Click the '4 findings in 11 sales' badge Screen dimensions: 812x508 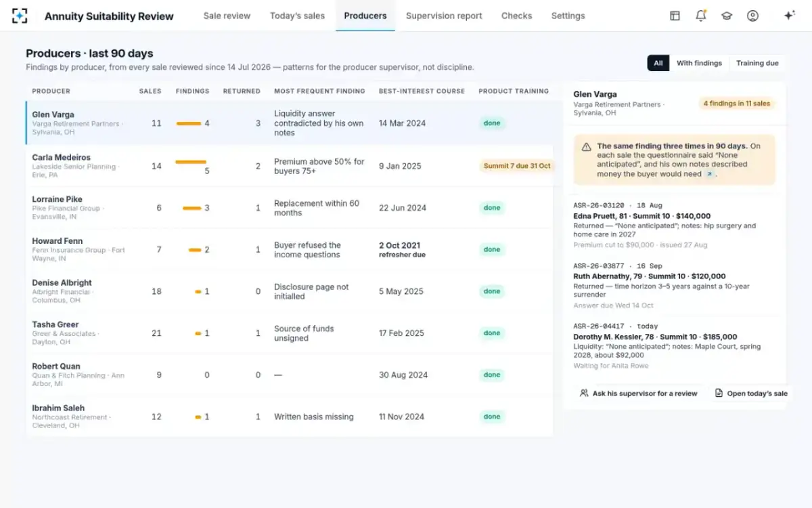click(737, 104)
